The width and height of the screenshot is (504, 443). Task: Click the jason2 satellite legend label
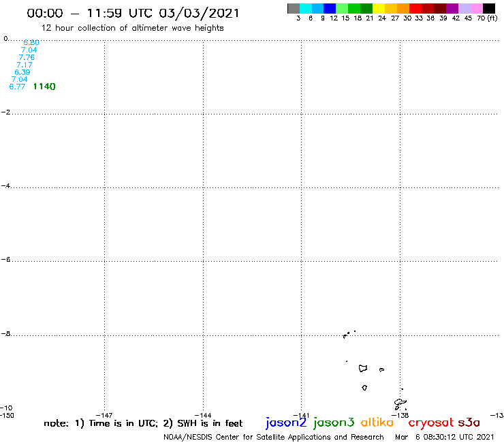point(286,423)
